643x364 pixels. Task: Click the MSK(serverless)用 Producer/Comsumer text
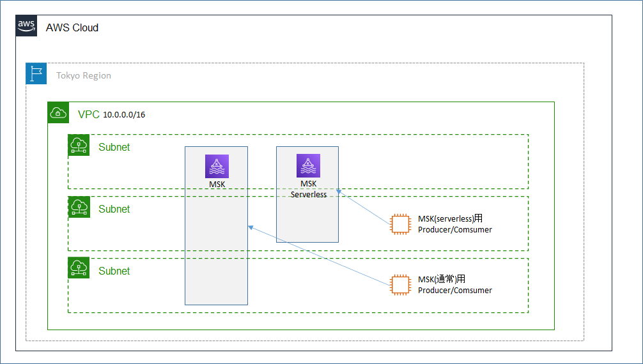(x=455, y=224)
